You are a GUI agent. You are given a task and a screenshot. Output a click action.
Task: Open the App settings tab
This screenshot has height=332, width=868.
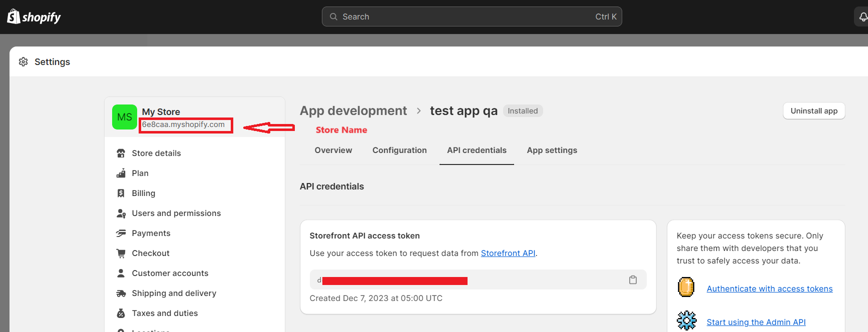552,150
